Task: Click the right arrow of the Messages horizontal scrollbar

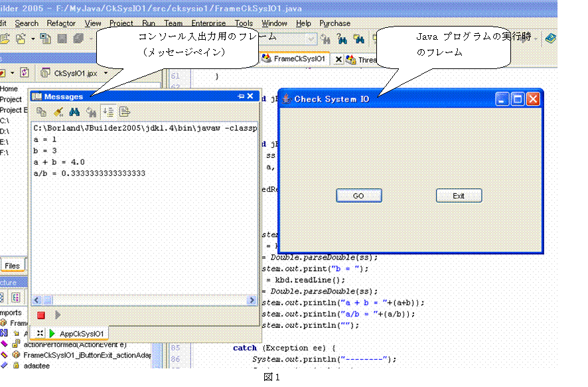Action: 252,300
